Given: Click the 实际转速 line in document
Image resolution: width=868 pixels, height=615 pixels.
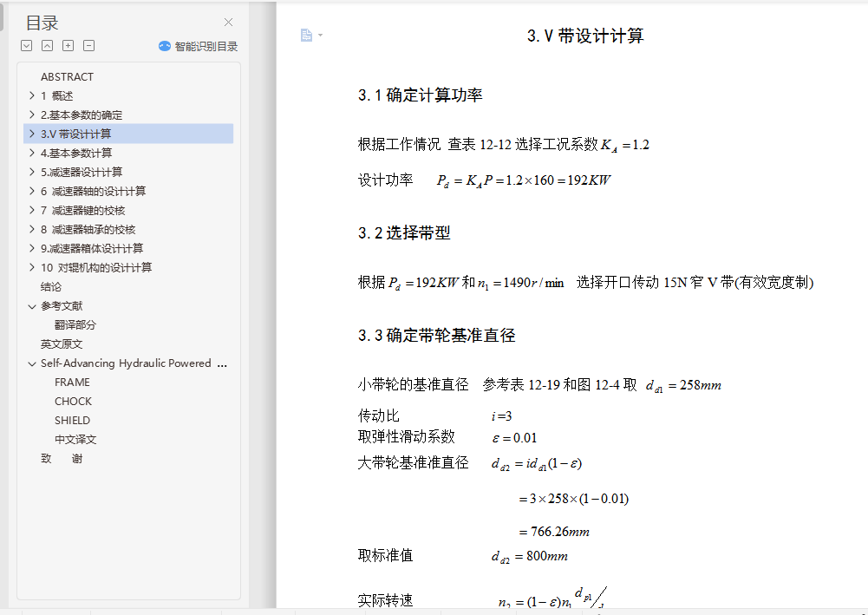Looking at the screenshot, I should pyautogui.click(x=482, y=599).
